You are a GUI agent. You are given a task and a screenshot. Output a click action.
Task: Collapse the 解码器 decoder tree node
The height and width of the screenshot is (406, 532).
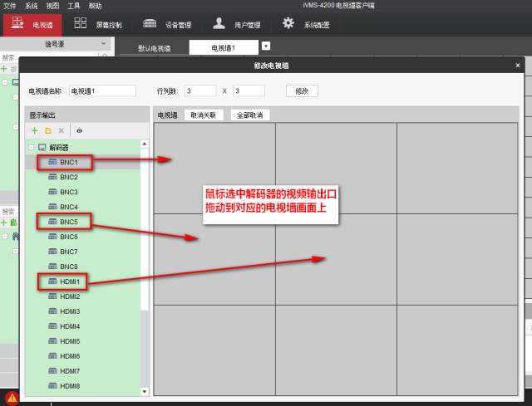point(32,147)
